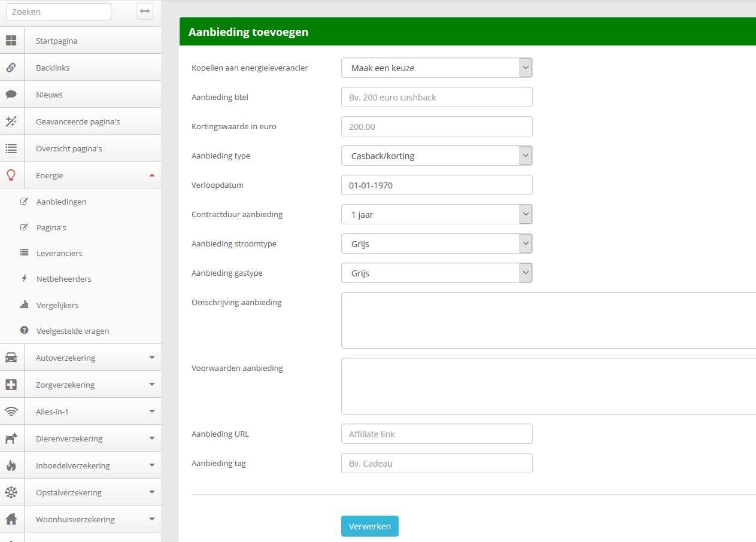Click the Nieuws speech bubble icon
Image resolution: width=756 pixels, height=542 pixels.
pos(11,95)
